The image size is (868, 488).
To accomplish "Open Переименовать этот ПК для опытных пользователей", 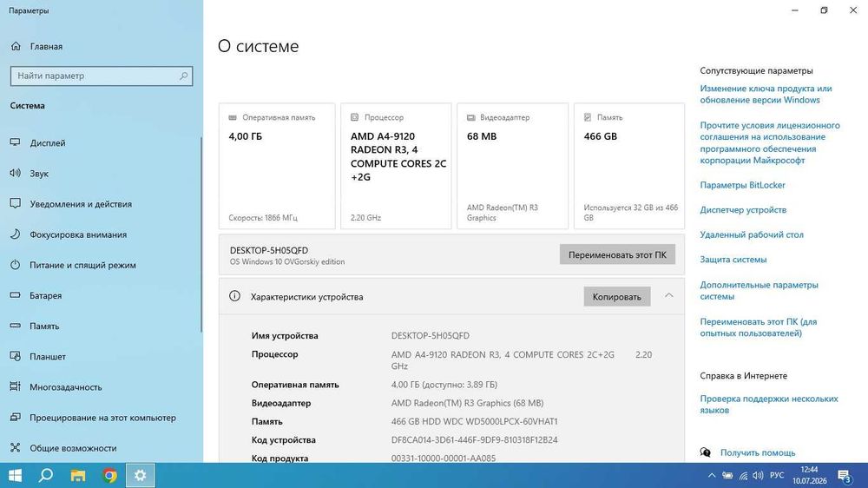I will pos(758,327).
